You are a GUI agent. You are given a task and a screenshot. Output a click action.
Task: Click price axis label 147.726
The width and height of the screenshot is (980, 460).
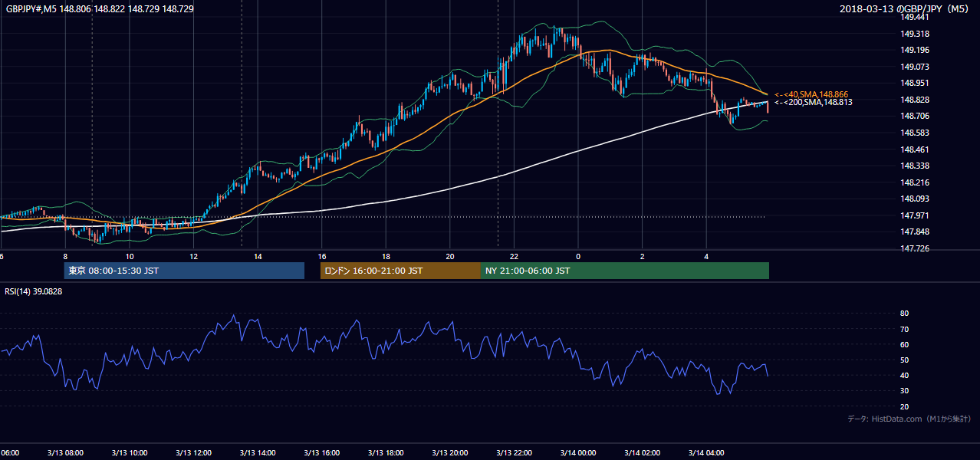pos(915,248)
